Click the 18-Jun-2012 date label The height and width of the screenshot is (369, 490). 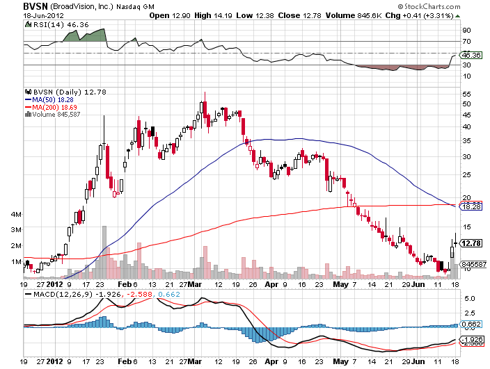43,16
